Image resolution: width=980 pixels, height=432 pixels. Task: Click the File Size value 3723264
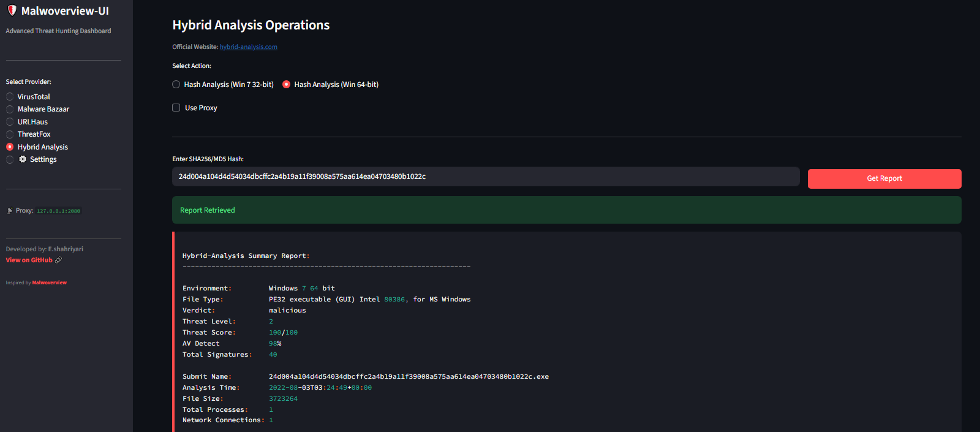point(283,399)
